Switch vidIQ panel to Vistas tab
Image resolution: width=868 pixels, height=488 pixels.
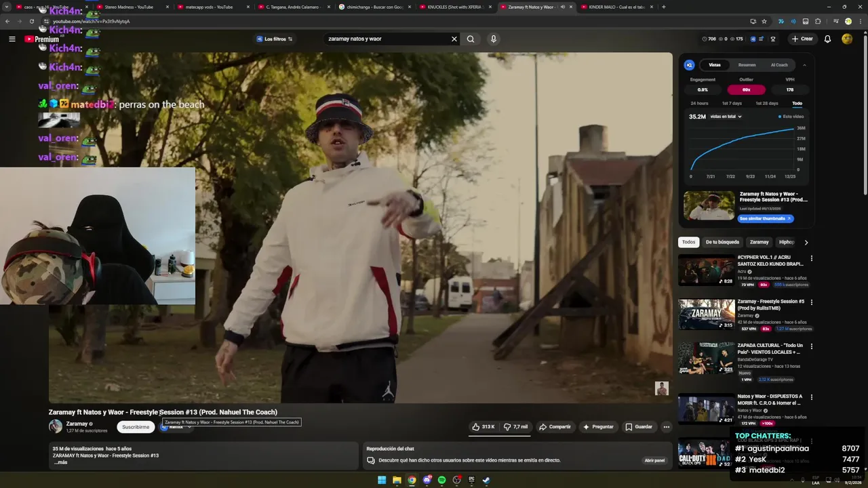pos(715,65)
